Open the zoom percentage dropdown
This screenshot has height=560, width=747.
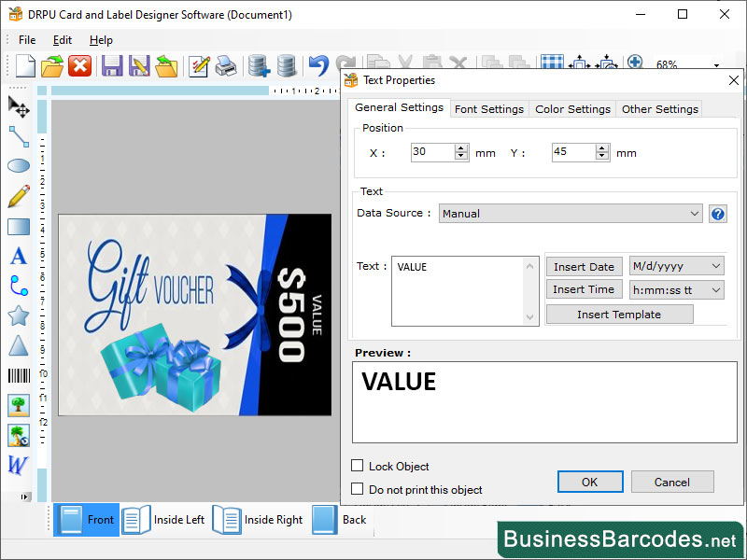click(x=716, y=65)
